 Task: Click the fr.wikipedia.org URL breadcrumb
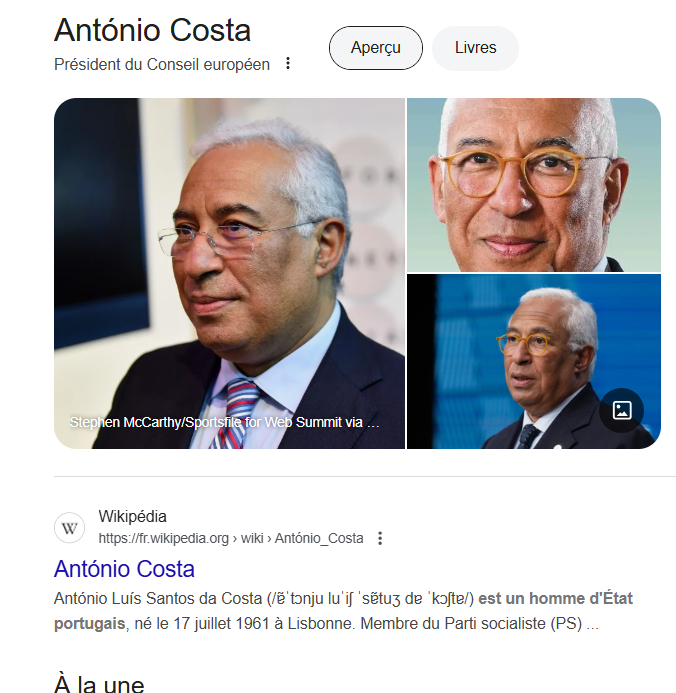[x=231, y=538]
